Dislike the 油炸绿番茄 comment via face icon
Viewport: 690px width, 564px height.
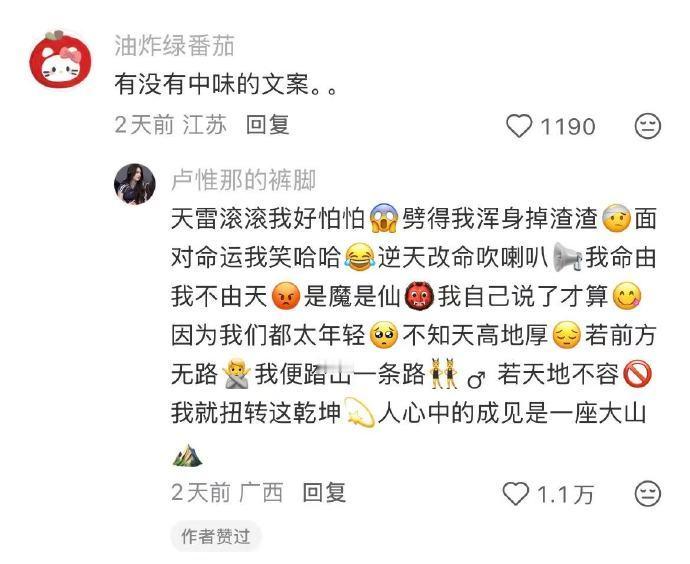(648, 126)
